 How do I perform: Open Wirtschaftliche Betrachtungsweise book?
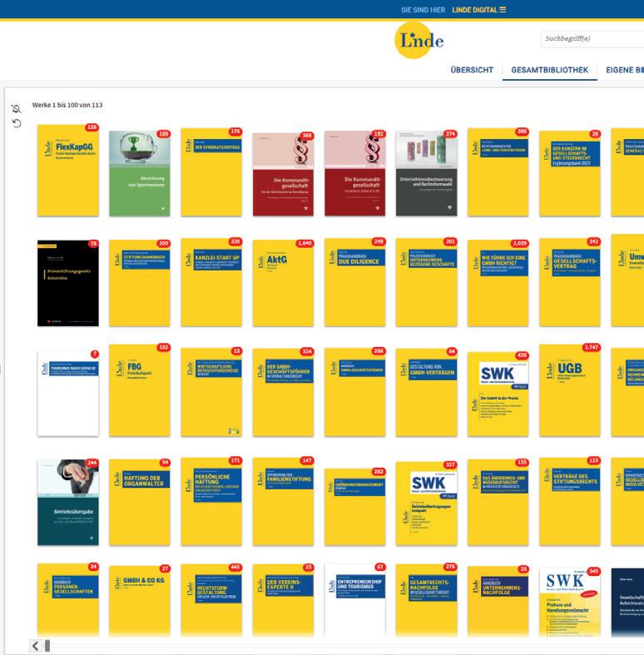211,392
